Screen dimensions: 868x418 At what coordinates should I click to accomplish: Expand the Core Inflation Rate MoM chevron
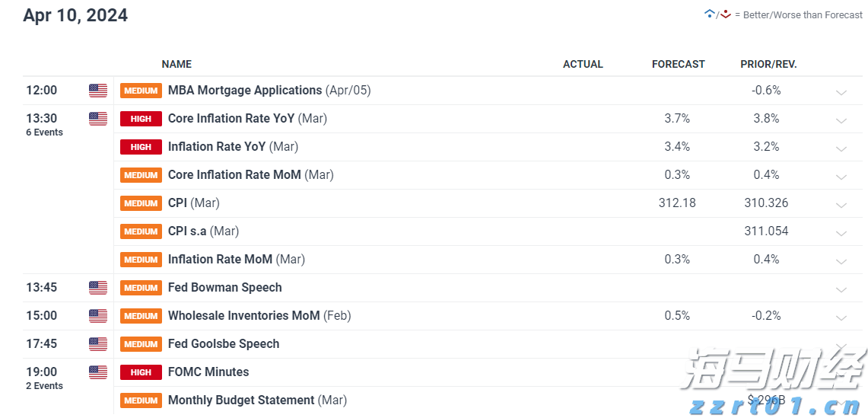[x=841, y=177]
